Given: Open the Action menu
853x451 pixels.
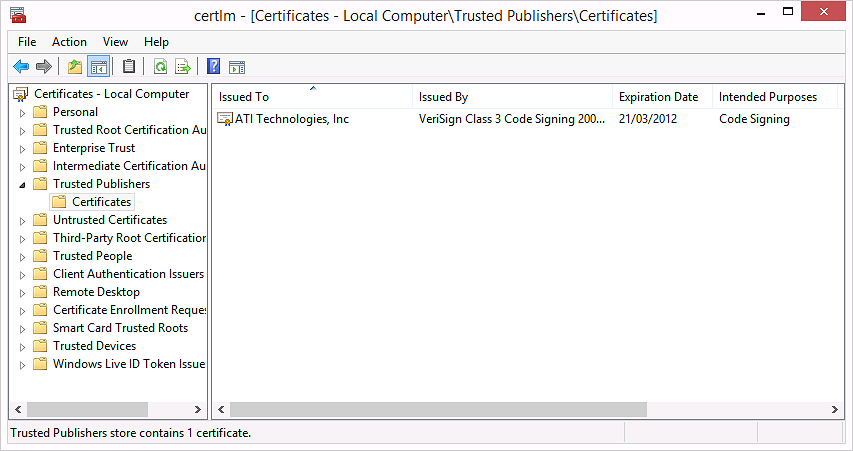Looking at the screenshot, I should [x=69, y=42].
